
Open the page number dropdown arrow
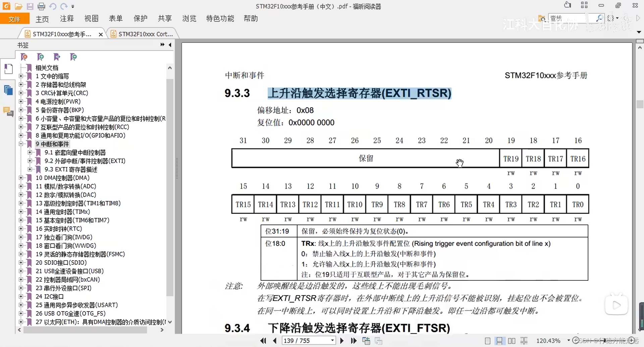click(x=332, y=341)
